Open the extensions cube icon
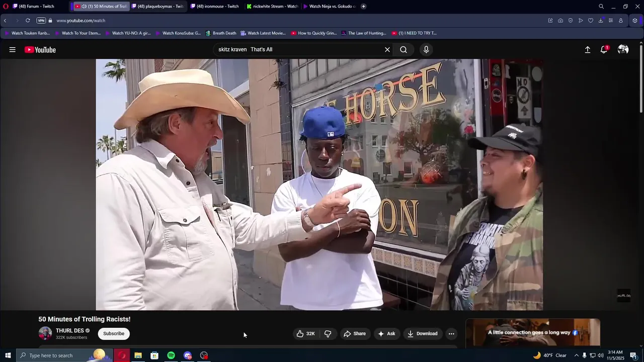 click(635, 21)
